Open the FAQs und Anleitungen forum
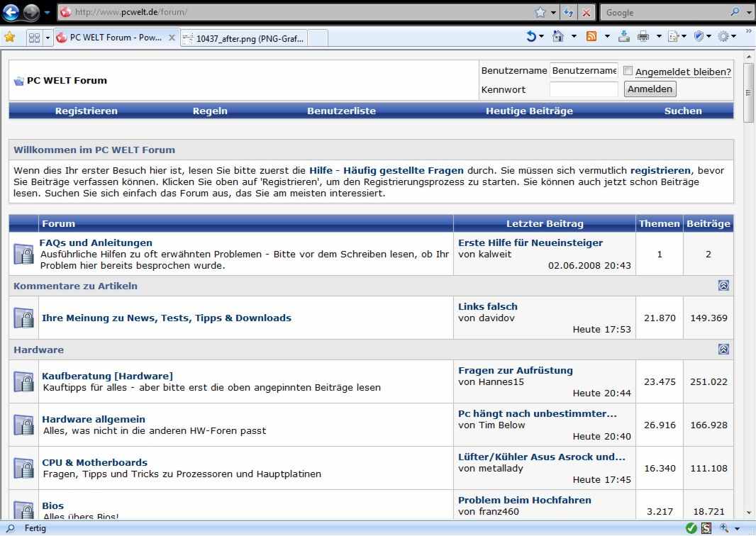Screen dimensions: 756x536 click(x=96, y=242)
